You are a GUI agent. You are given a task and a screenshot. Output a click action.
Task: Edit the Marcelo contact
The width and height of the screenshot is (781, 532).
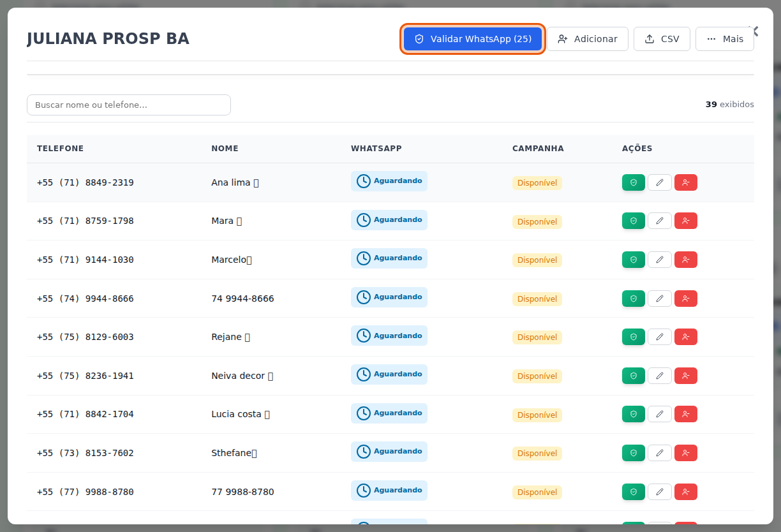[x=660, y=260]
